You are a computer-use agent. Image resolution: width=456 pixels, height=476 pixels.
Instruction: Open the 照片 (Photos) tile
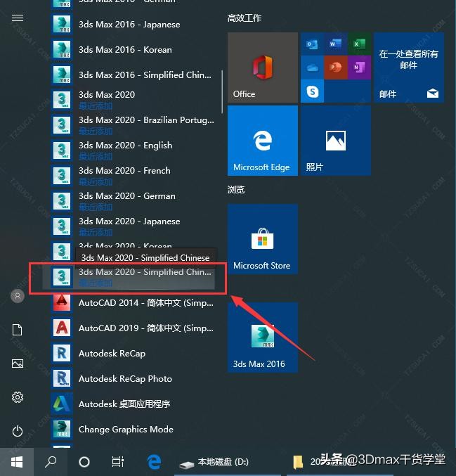(x=336, y=141)
